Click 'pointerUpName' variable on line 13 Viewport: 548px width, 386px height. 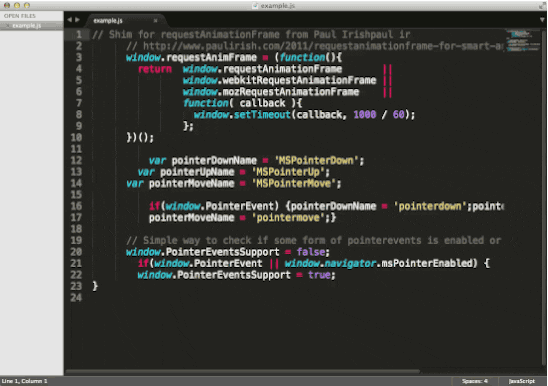coord(197,172)
